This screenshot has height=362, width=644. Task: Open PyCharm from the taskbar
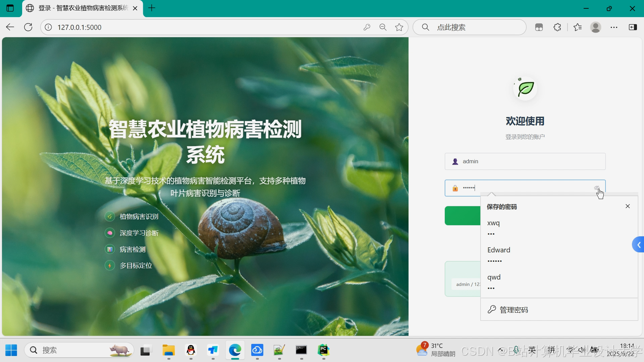pos(323,350)
